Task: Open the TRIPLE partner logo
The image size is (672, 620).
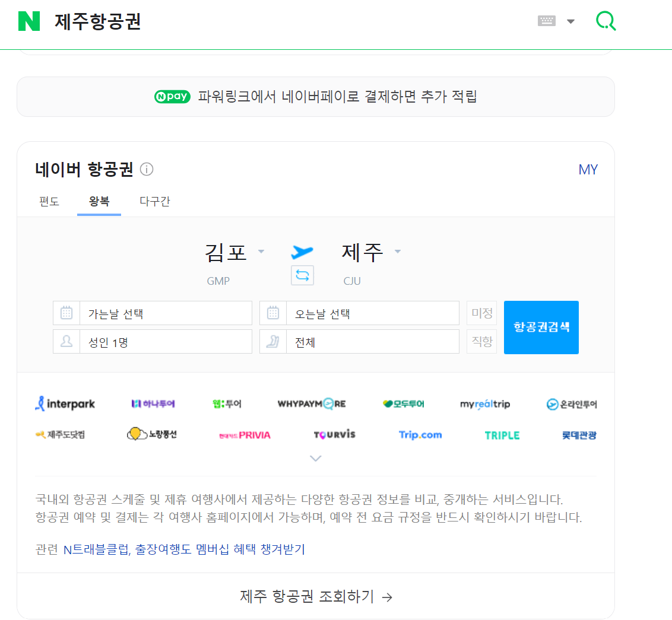Action: point(502,435)
